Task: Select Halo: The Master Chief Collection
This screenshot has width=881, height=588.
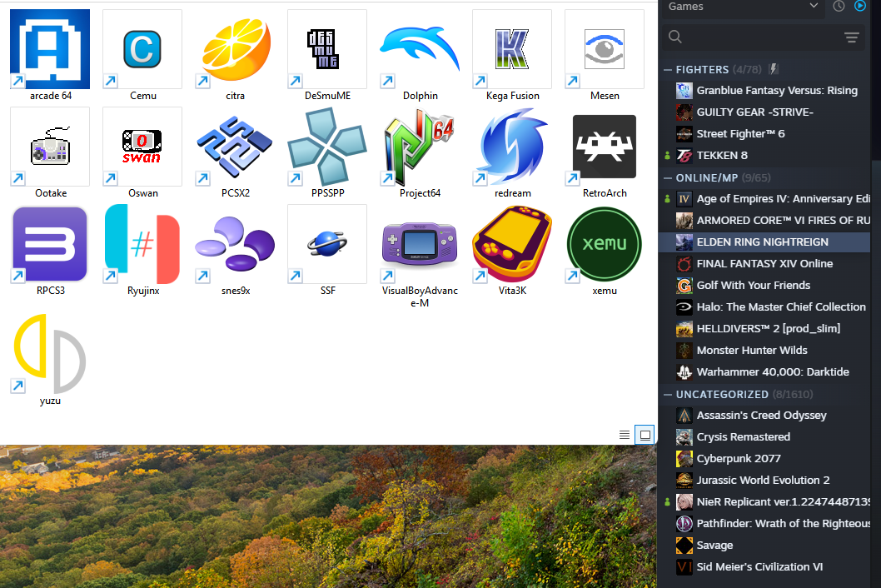Action: tap(764, 307)
